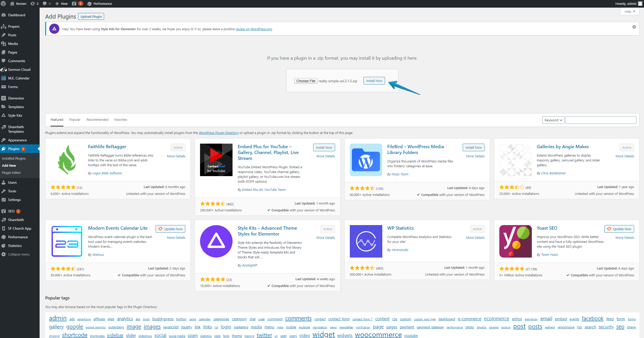The width and height of the screenshot is (644, 338).
Task: Click the Collapse menu icon
Action: (4, 254)
